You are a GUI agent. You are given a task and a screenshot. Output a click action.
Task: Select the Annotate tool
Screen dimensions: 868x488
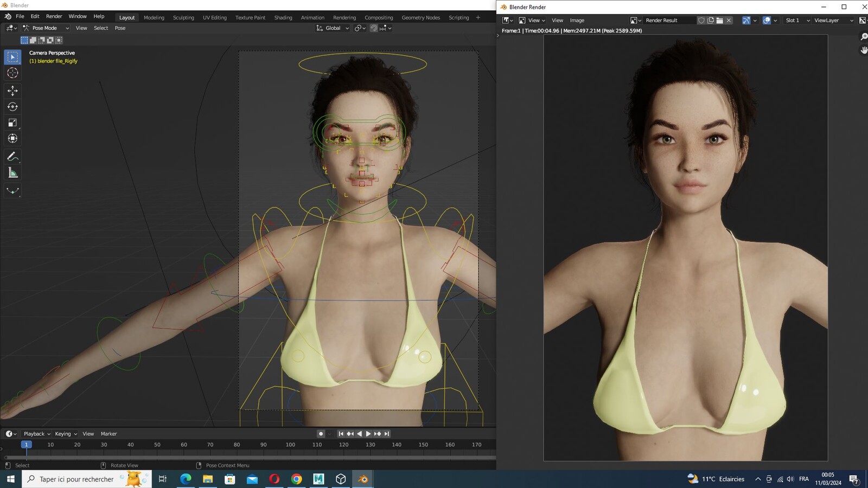(x=12, y=157)
